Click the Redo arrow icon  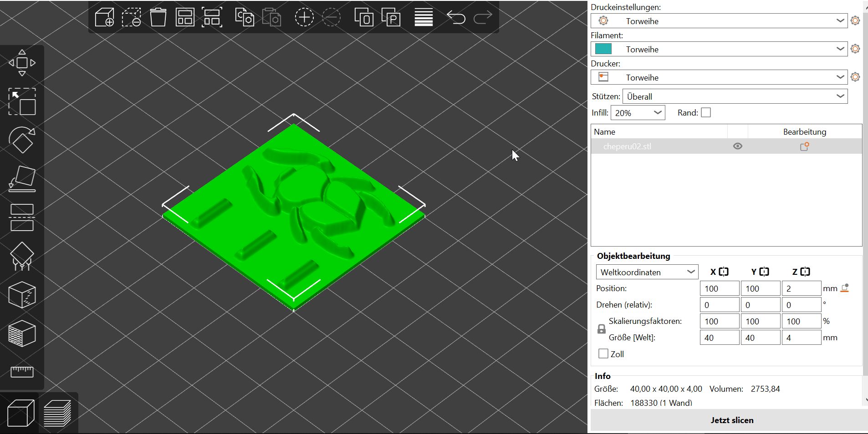[x=483, y=18]
